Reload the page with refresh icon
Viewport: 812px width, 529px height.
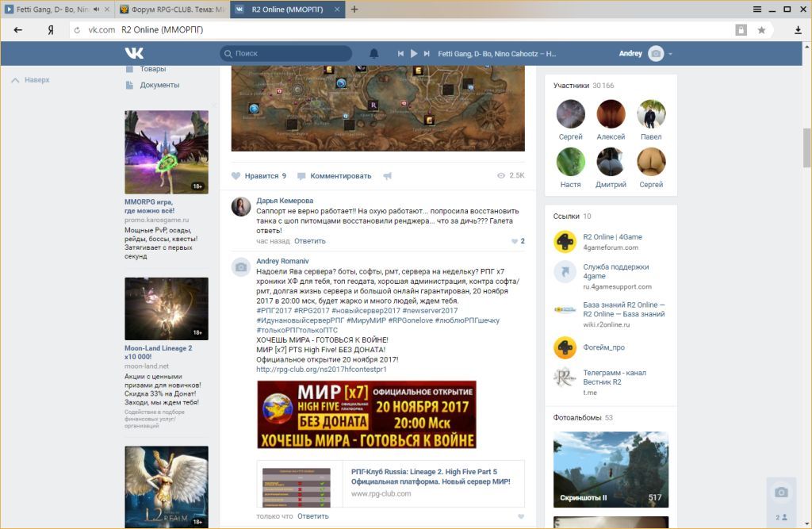coord(77,30)
